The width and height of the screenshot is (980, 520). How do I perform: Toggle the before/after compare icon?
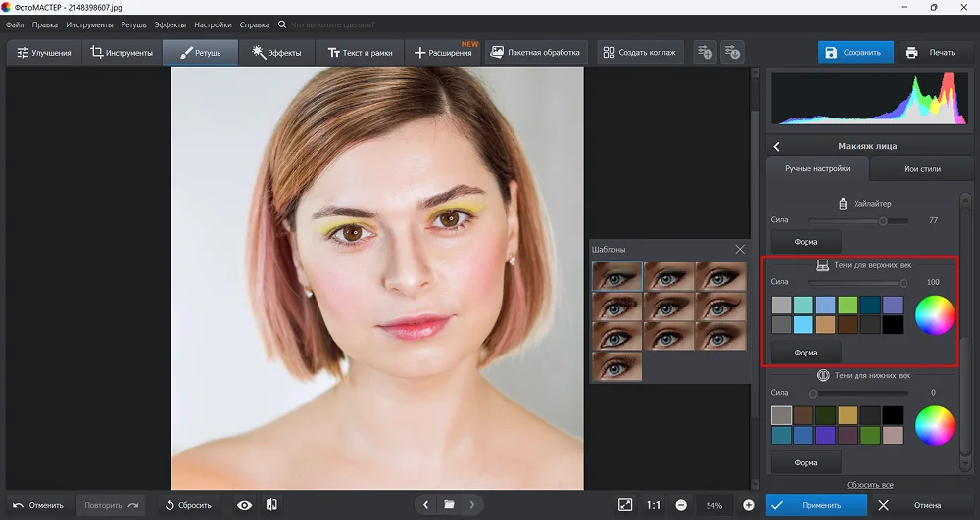click(x=271, y=505)
